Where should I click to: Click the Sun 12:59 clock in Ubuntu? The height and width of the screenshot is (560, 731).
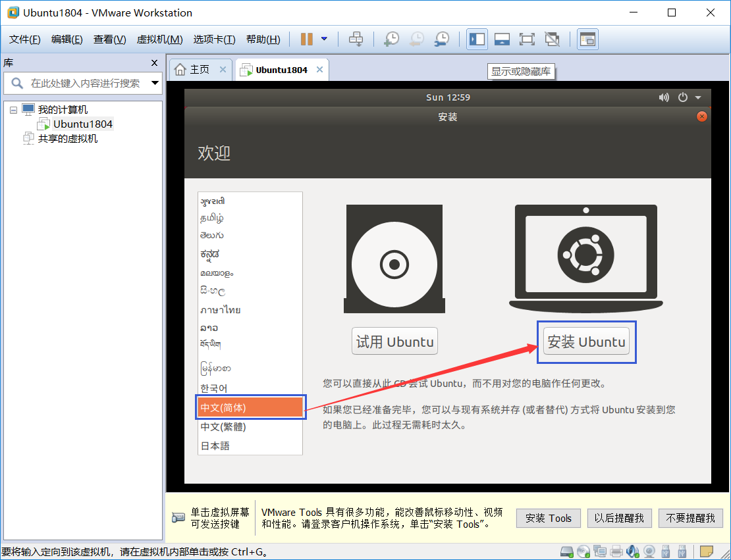pyautogui.click(x=448, y=97)
